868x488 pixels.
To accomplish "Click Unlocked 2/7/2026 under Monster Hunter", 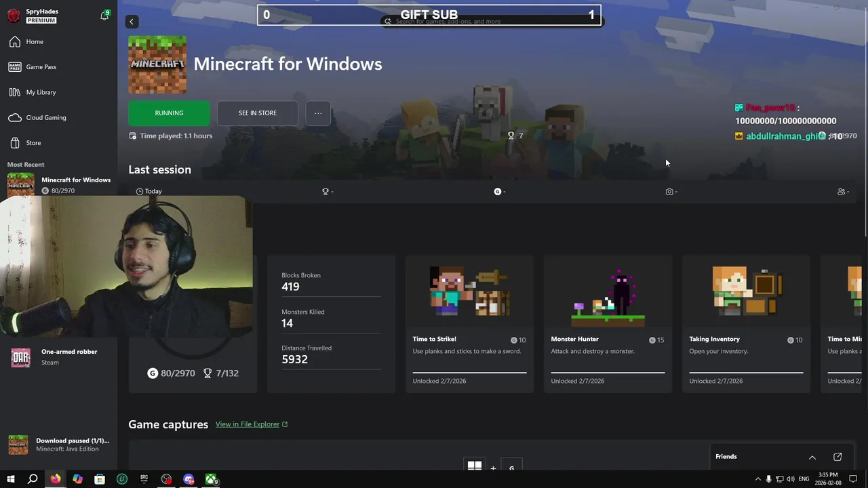I will coord(578,381).
